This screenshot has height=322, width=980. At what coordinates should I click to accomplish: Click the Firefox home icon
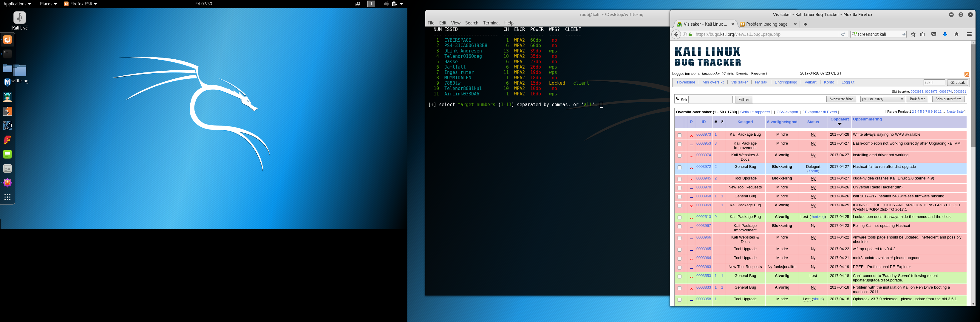point(956,34)
